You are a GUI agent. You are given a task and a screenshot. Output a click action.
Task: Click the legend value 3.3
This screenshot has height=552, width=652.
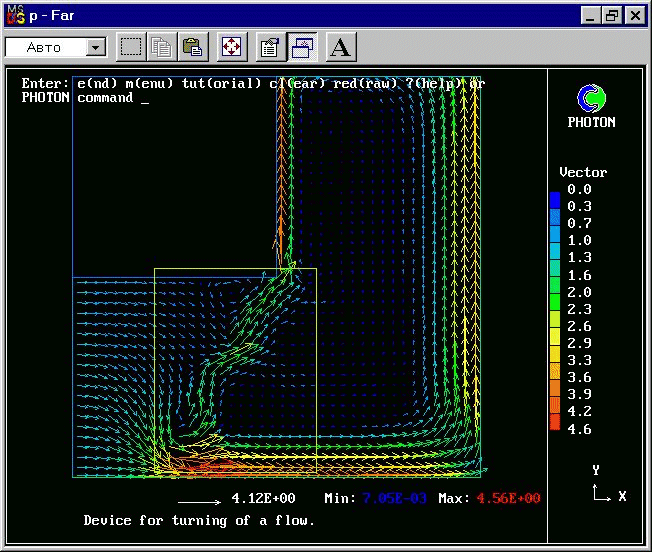click(x=579, y=360)
